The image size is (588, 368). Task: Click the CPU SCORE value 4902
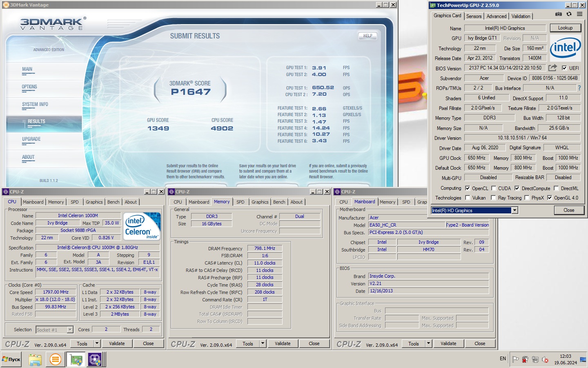pyautogui.click(x=222, y=128)
